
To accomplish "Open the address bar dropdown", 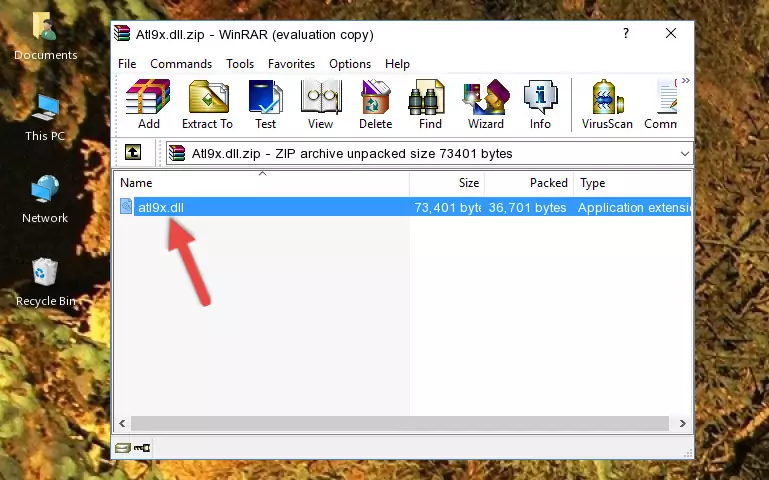I will tap(685, 154).
